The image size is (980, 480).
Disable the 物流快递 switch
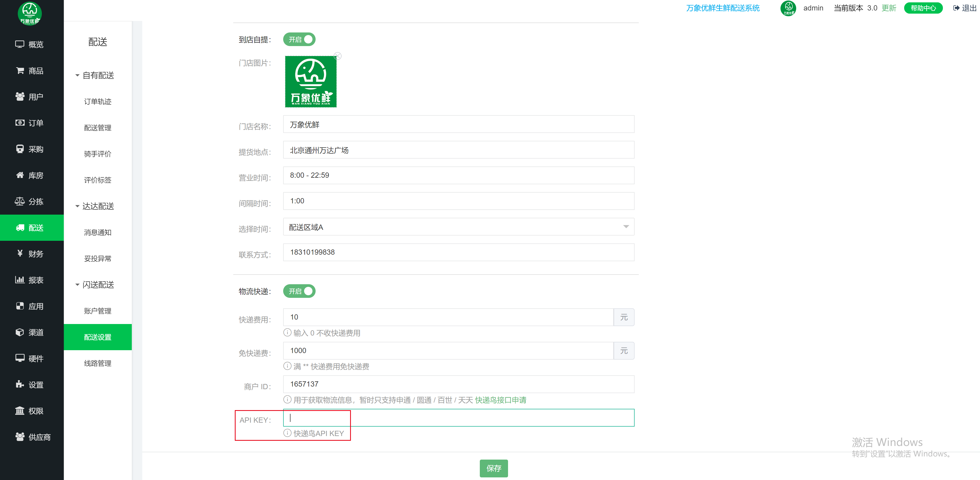(299, 291)
